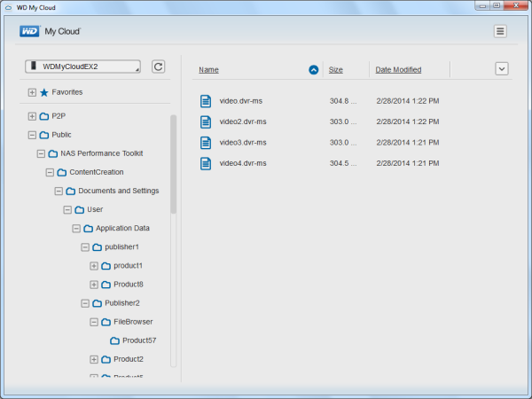Refresh the device listing

(x=158, y=66)
